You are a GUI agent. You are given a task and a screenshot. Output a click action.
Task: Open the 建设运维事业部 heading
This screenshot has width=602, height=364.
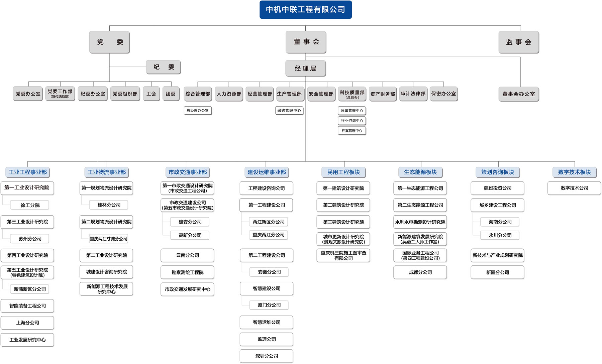[x=267, y=172]
